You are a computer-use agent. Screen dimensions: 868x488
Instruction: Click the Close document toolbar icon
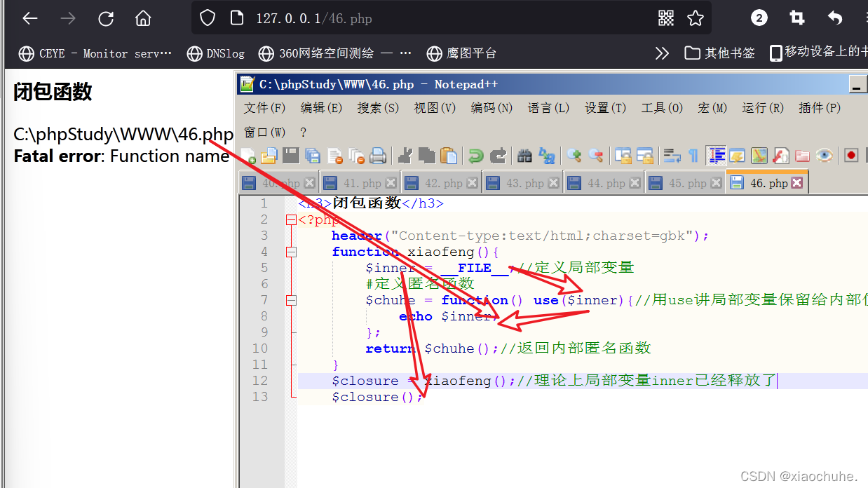[335, 156]
